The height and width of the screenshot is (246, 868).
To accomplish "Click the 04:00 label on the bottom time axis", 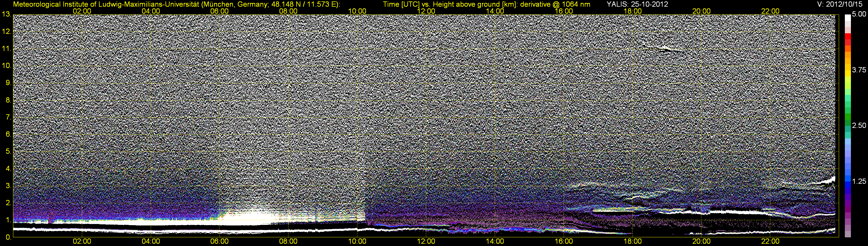I will (x=151, y=242).
